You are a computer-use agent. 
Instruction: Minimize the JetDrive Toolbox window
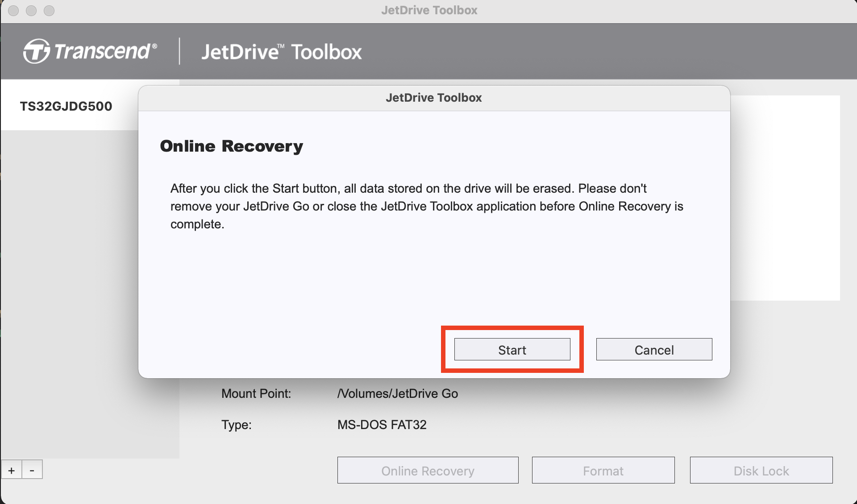click(31, 10)
